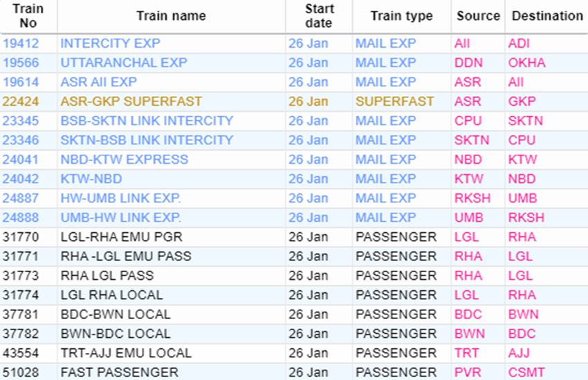The image size is (588, 380).
Task: Click the Destination column header
Action: click(547, 16)
